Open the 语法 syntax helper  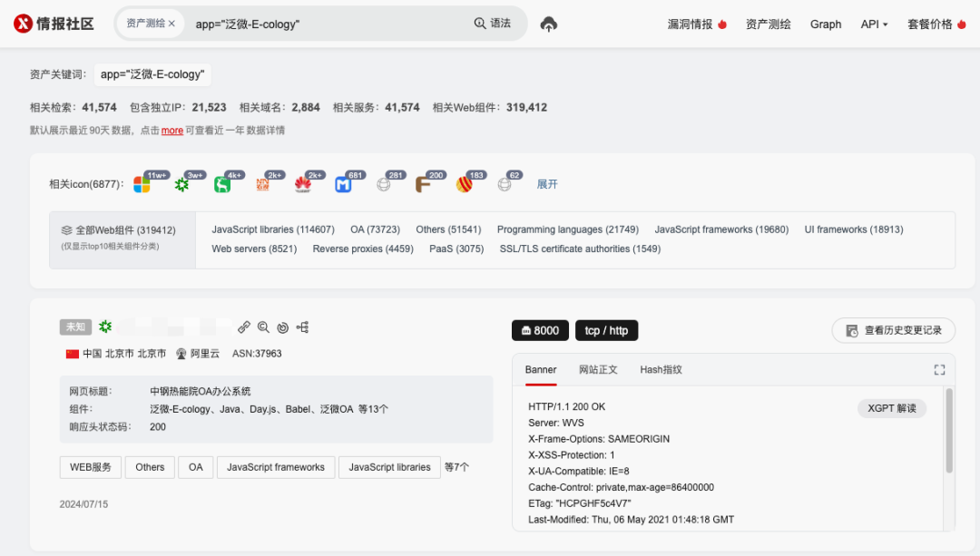point(493,23)
